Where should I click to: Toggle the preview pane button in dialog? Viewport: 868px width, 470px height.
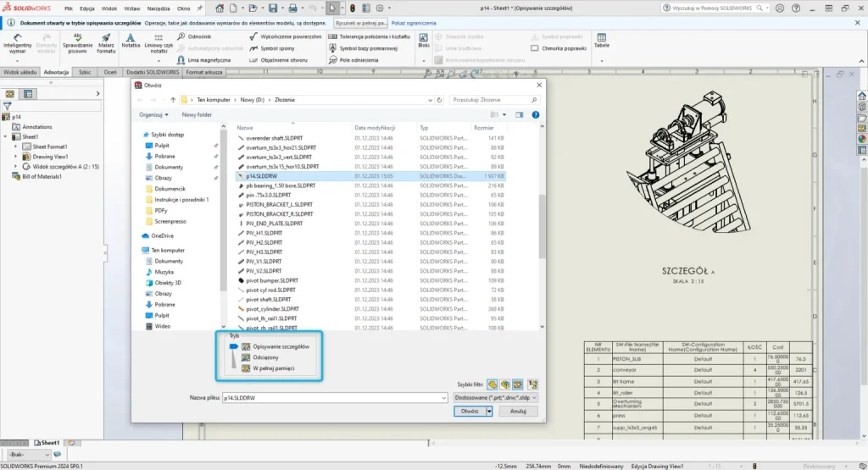(x=520, y=114)
